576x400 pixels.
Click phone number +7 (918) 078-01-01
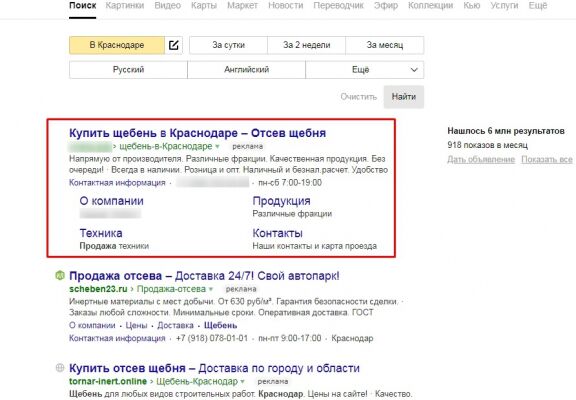coord(212,338)
